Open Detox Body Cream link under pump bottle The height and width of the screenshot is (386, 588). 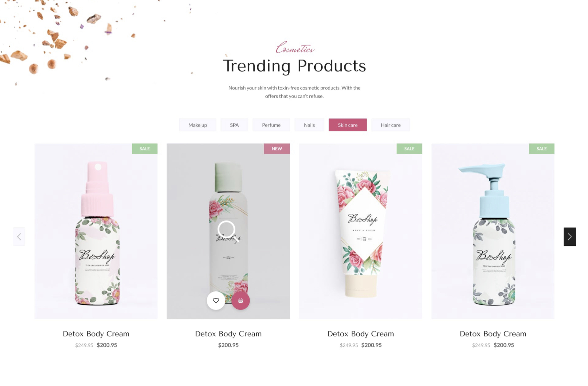tap(493, 334)
